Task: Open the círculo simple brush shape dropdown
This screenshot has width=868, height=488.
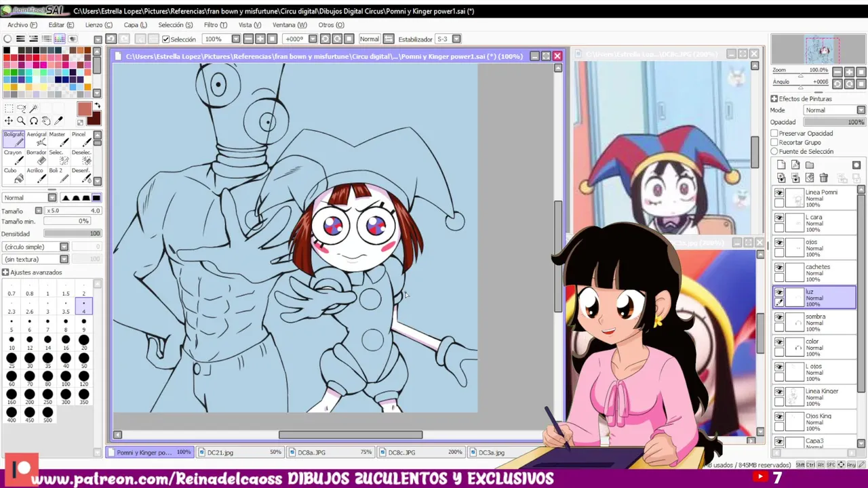Action: click(64, 247)
